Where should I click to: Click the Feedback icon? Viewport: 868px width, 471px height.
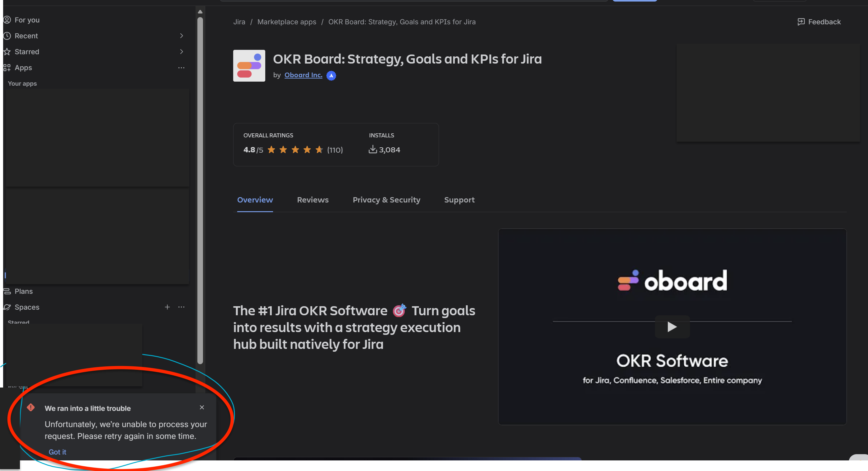801,22
